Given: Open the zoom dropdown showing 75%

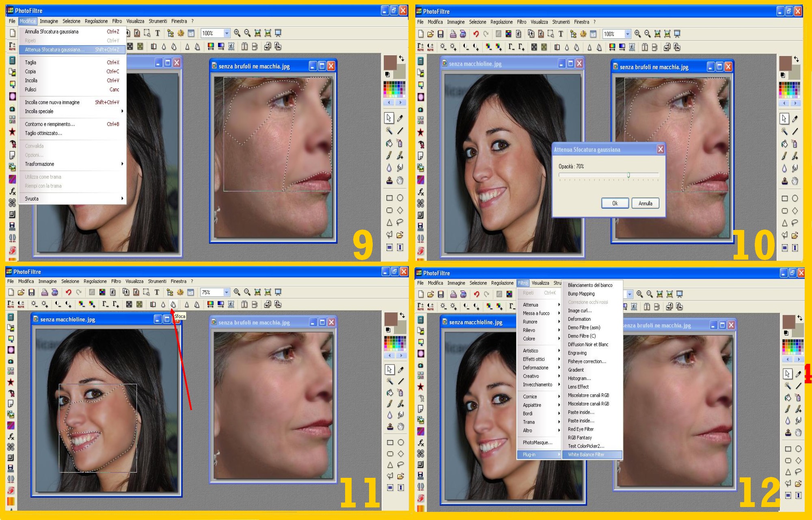Looking at the screenshot, I should tap(227, 292).
